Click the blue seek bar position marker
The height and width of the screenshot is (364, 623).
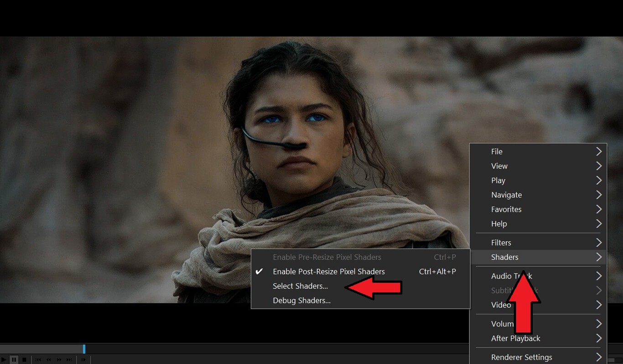(84, 348)
